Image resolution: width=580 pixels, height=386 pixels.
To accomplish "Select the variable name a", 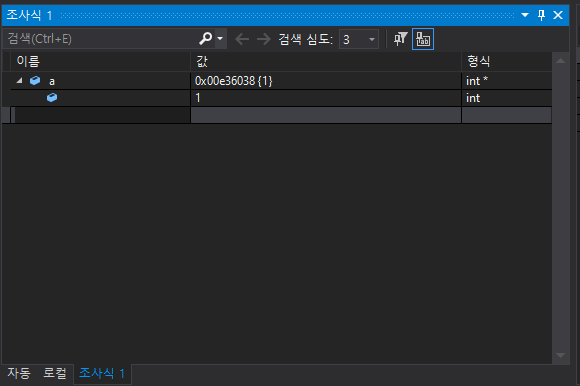I will tap(52, 81).
